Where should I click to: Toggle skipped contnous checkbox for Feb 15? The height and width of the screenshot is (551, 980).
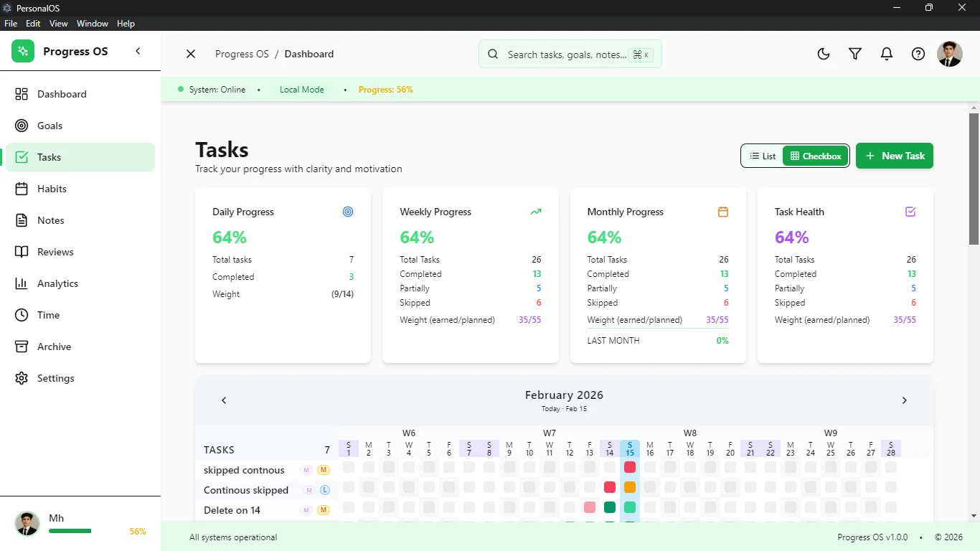(x=630, y=467)
